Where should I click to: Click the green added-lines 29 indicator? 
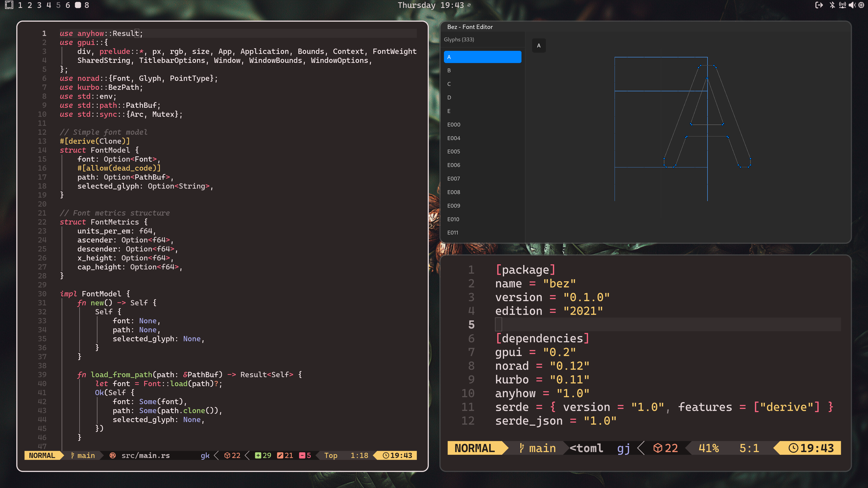tap(263, 455)
